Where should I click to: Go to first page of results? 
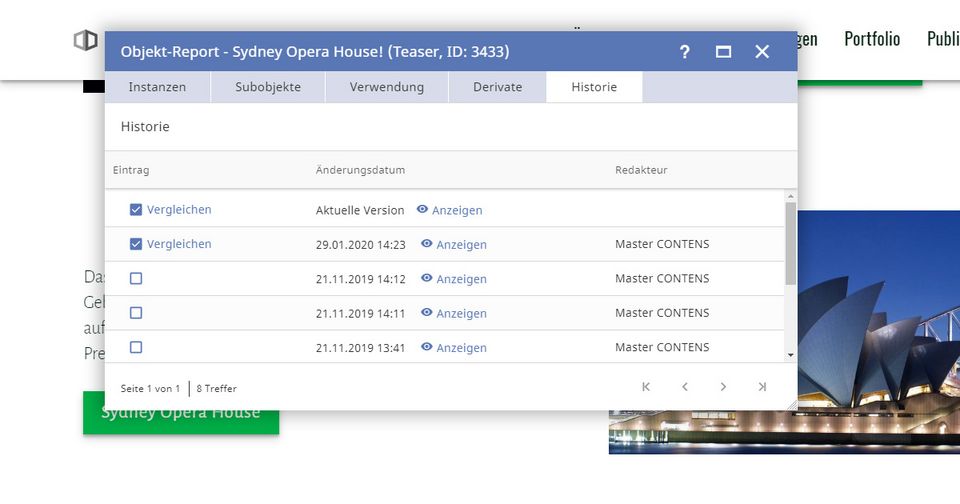pos(646,387)
